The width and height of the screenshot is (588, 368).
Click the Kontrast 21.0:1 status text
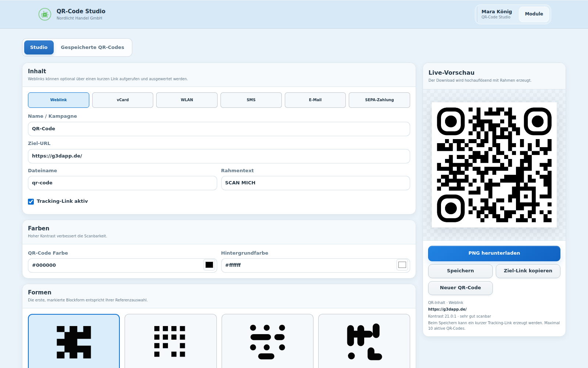pos(459,316)
